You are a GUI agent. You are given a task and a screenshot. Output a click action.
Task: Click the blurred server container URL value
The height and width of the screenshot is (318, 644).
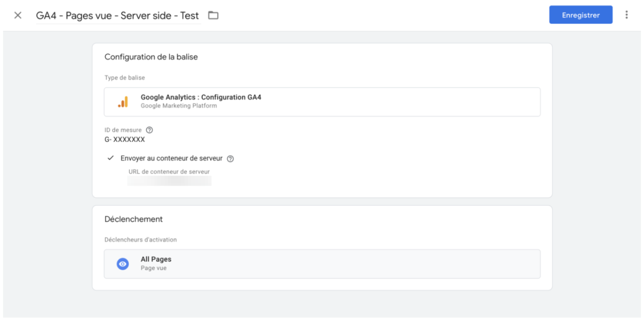tap(170, 181)
